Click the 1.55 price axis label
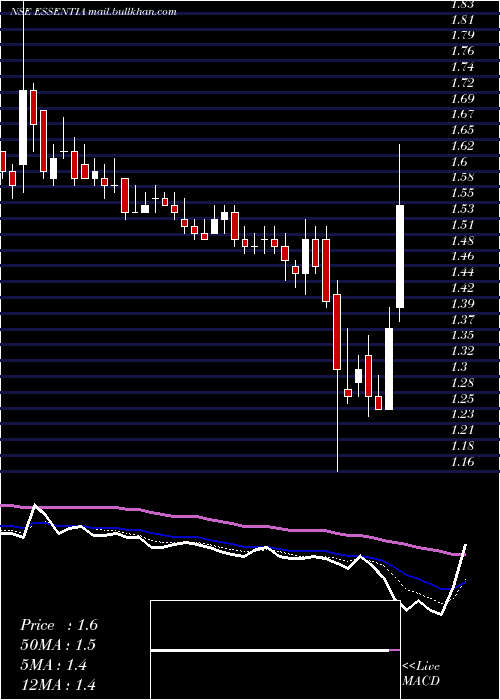This screenshot has height=700, width=500. (x=462, y=193)
